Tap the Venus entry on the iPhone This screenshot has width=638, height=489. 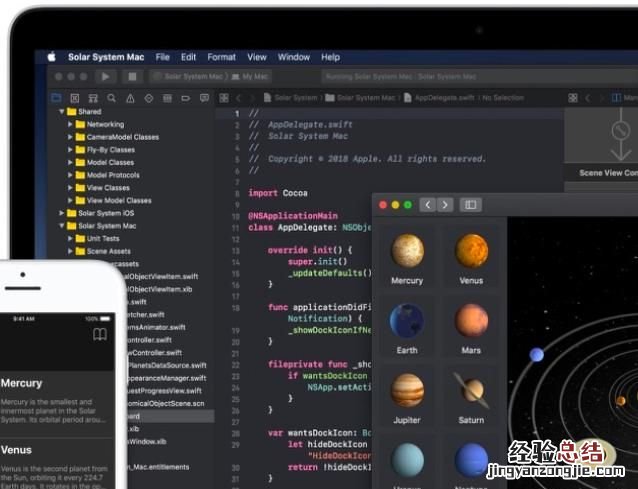[x=17, y=450]
